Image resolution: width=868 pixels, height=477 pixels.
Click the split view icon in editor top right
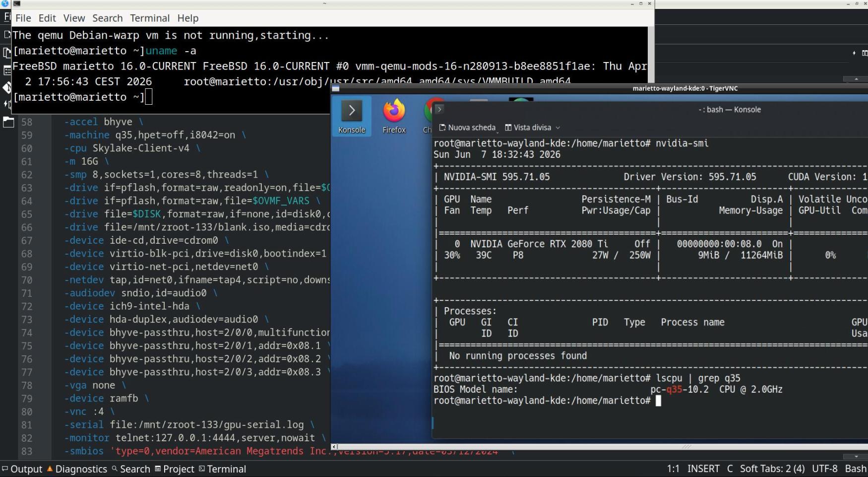pyautogui.click(x=865, y=53)
